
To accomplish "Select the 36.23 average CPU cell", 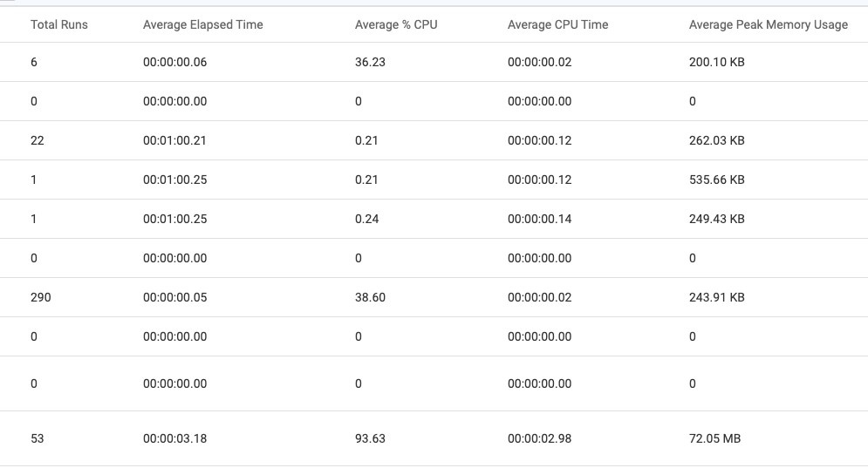I will pyautogui.click(x=370, y=62).
